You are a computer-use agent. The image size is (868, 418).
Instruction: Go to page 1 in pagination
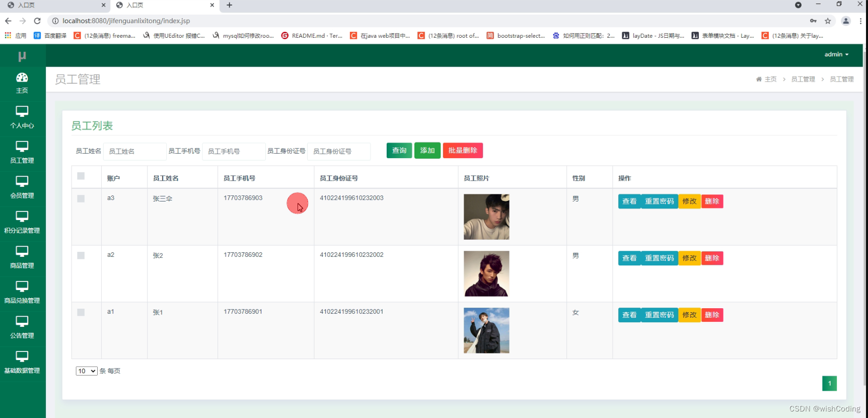(x=829, y=384)
